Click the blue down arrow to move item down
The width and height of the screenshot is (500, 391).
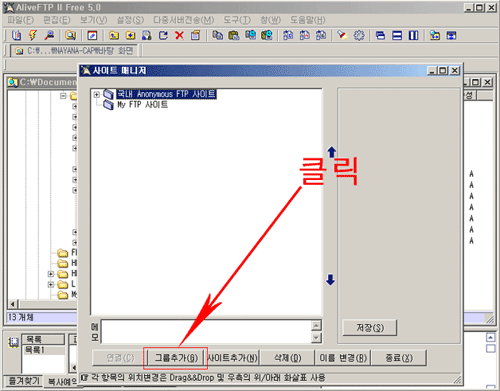point(330,280)
